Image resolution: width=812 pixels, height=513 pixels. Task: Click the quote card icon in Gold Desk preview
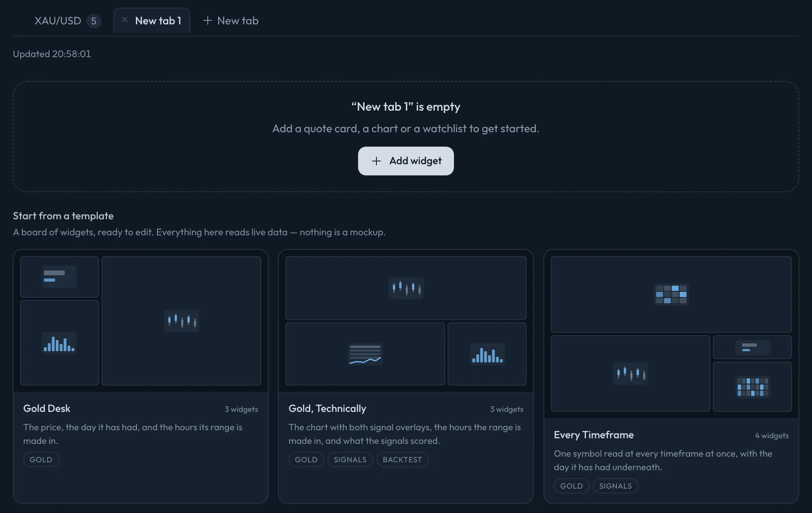(59, 276)
